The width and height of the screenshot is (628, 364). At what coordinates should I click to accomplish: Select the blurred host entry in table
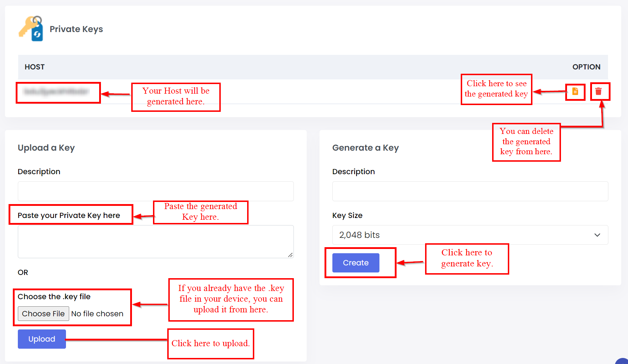click(x=57, y=92)
